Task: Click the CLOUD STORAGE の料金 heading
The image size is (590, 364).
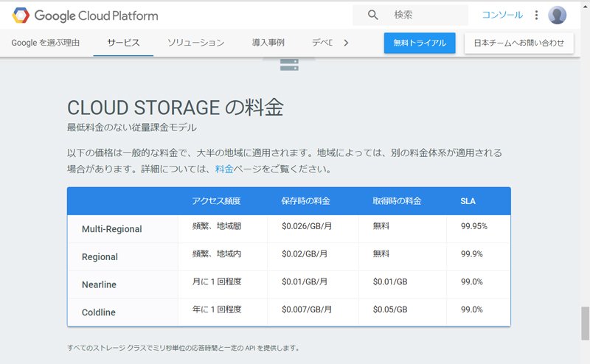Action: (x=176, y=108)
